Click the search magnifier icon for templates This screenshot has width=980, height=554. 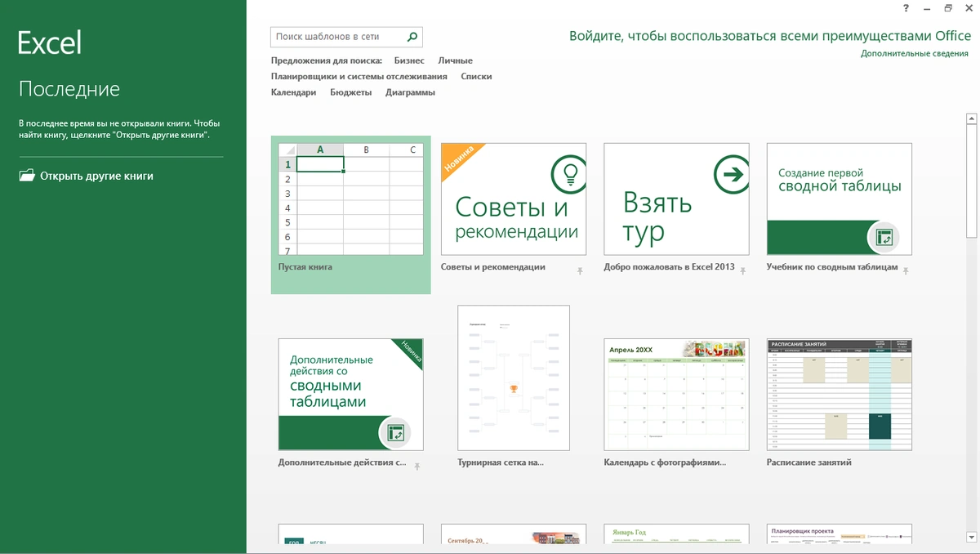coord(412,37)
